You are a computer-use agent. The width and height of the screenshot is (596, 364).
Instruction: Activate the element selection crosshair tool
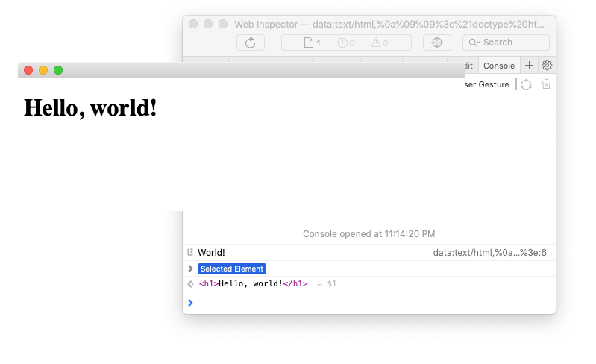[436, 43]
